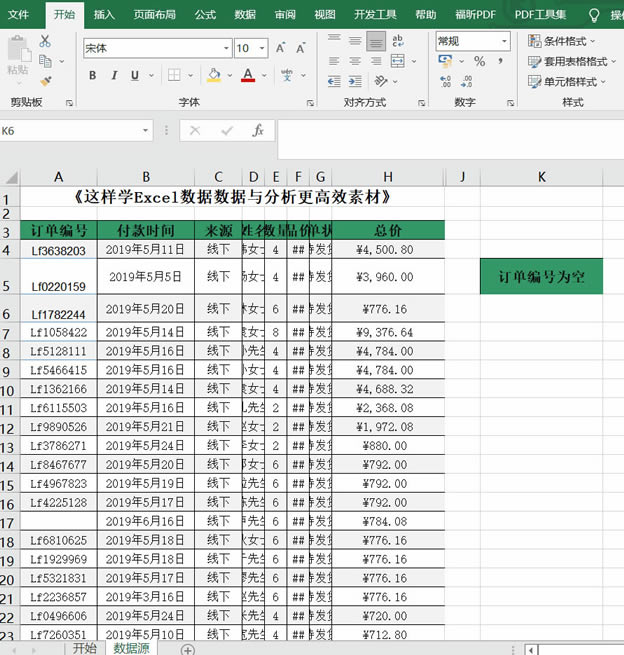The image size is (624, 655).
Task: Toggle center horizontal alignment
Action: point(355,62)
